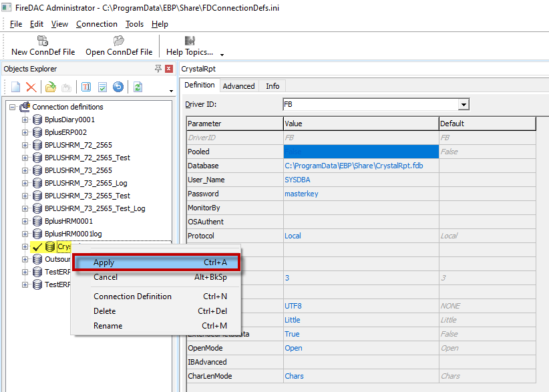Click the green checkmark apply icon

pyautogui.click(x=102, y=87)
